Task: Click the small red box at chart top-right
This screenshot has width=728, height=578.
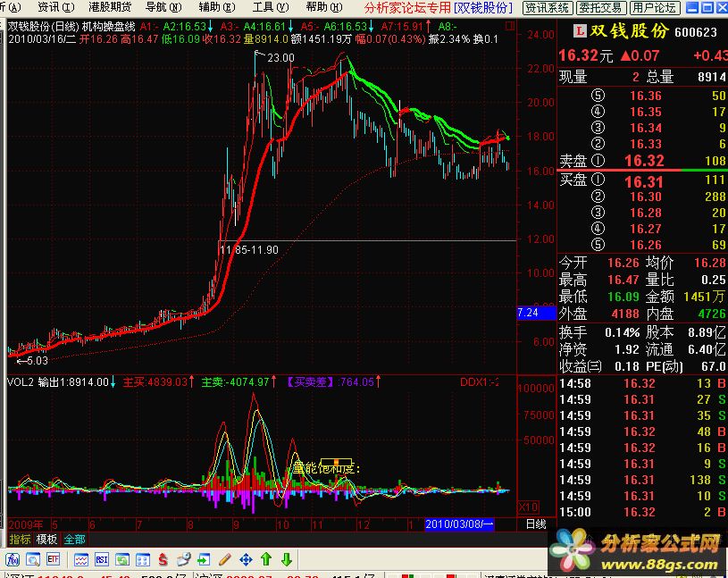Action: coord(510,26)
